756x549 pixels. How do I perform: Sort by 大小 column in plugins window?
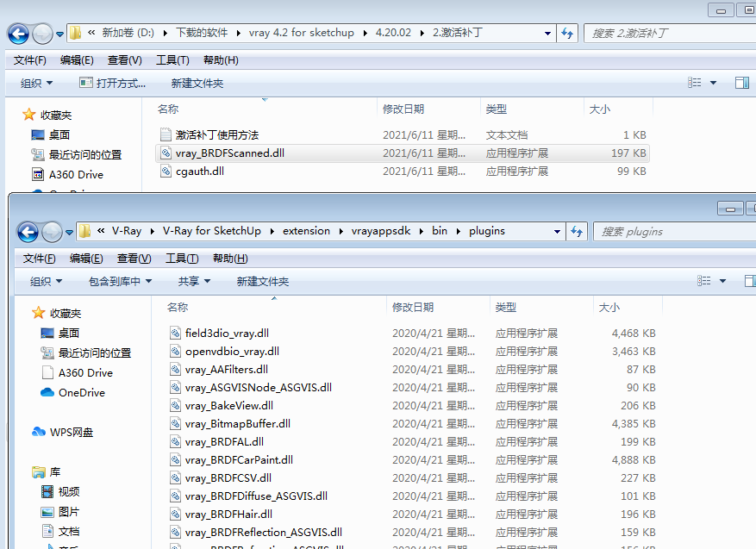pos(609,308)
